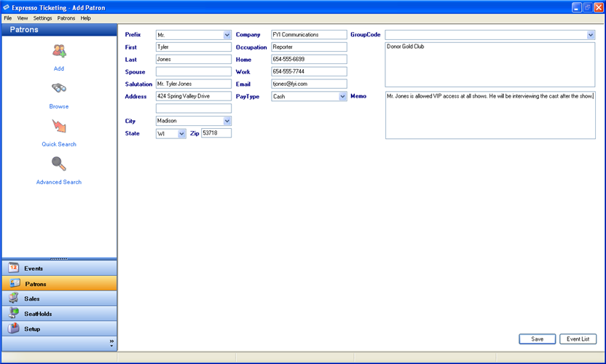The image size is (606, 364).
Task: Click the Setup icon
Action: (14, 328)
